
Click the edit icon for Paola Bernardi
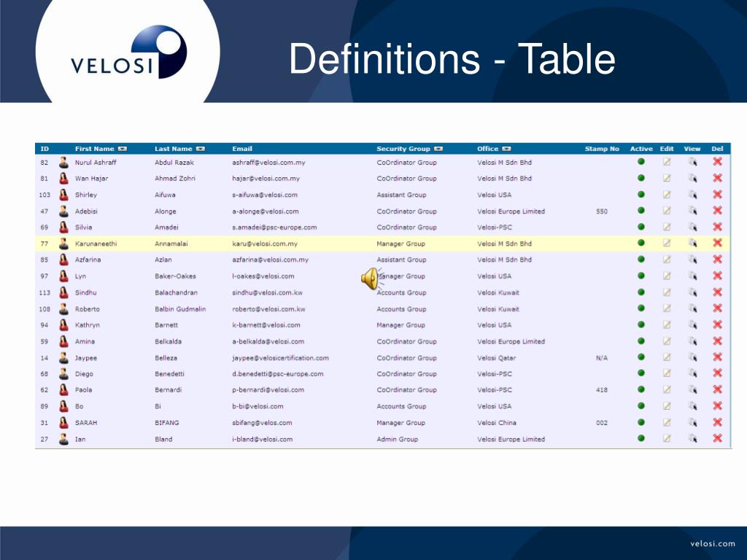coord(667,389)
